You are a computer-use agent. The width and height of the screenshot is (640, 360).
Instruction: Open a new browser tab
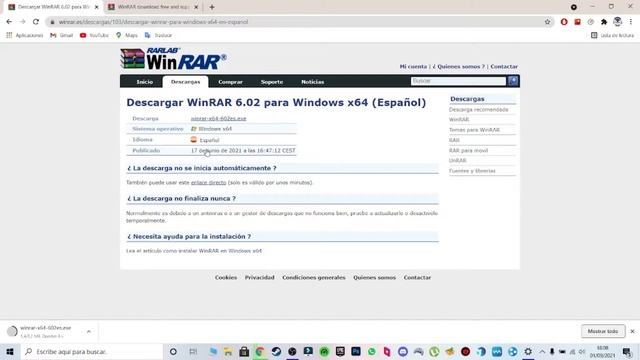[x=212, y=7]
